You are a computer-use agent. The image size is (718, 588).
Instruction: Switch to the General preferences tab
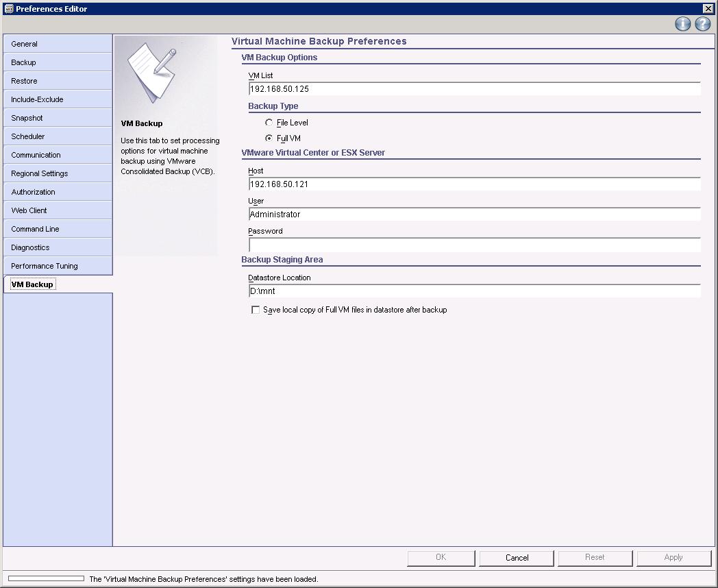pos(58,44)
